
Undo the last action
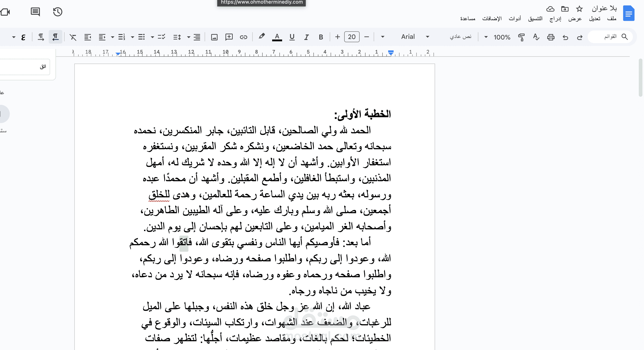tap(565, 37)
